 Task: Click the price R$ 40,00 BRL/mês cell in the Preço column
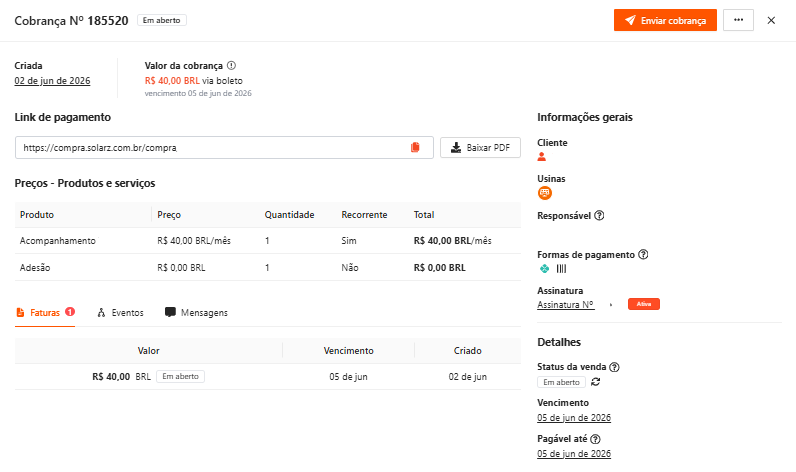point(194,241)
